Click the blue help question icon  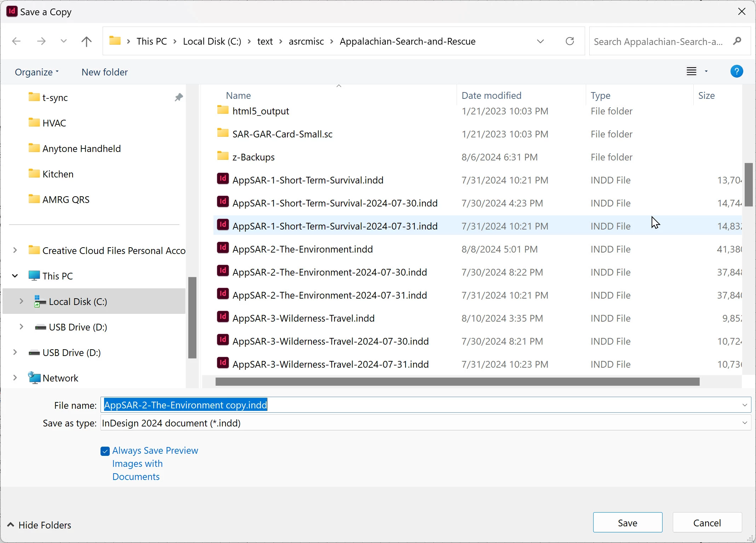(x=737, y=72)
